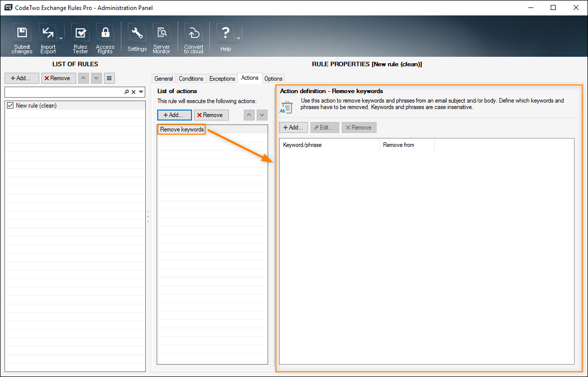The width and height of the screenshot is (588, 377).
Task: Add a new rule to list of rules
Action: click(22, 78)
